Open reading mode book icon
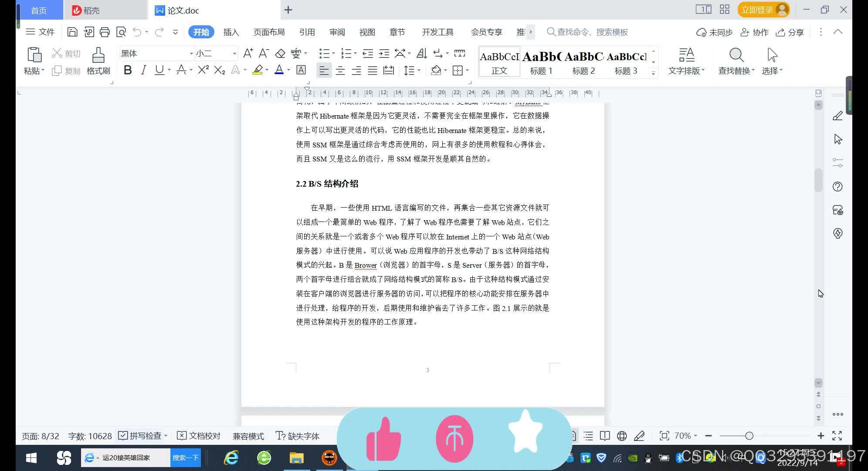The height and width of the screenshot is (471, 868). coord(605,436)
